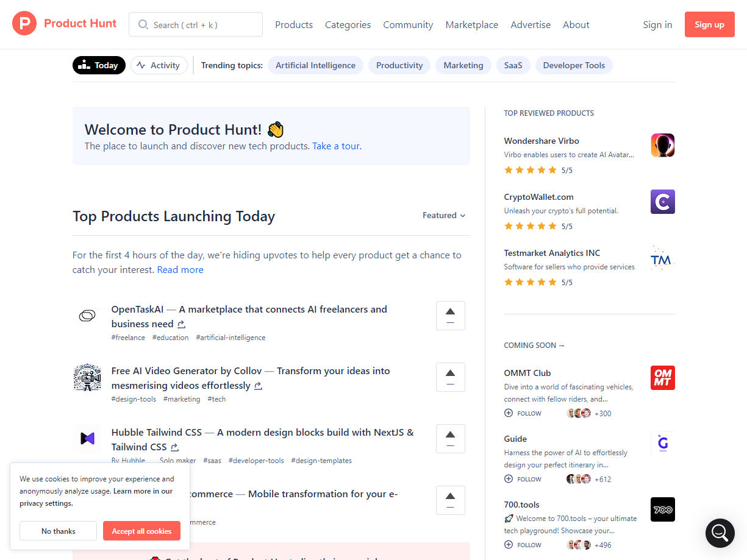
Task: Open the Community menu item
Action: [407, 24]
